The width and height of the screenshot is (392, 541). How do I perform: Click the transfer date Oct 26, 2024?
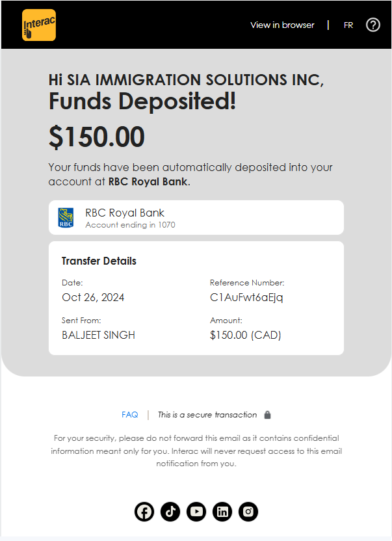pos(93,297)
